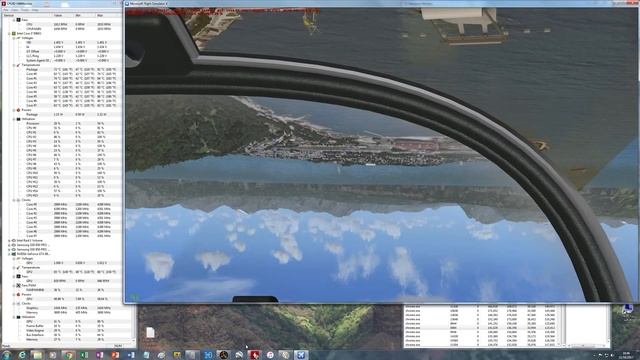Open Google Chrome from the taskbar

tap(68, 355)
